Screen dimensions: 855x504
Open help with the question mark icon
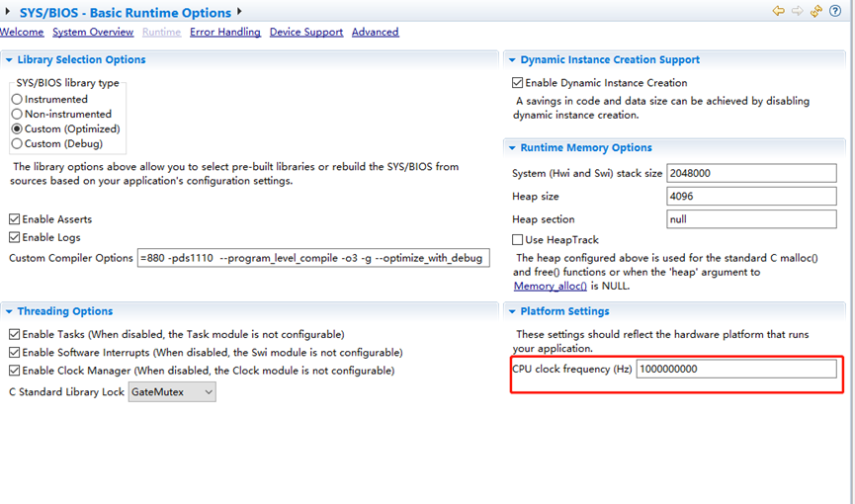[834, 12]
